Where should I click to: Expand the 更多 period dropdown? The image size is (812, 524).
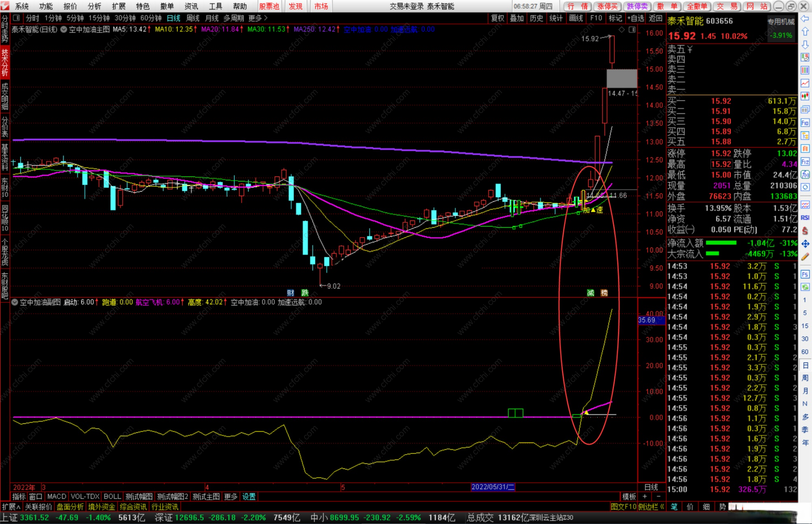tap(258, 18)
